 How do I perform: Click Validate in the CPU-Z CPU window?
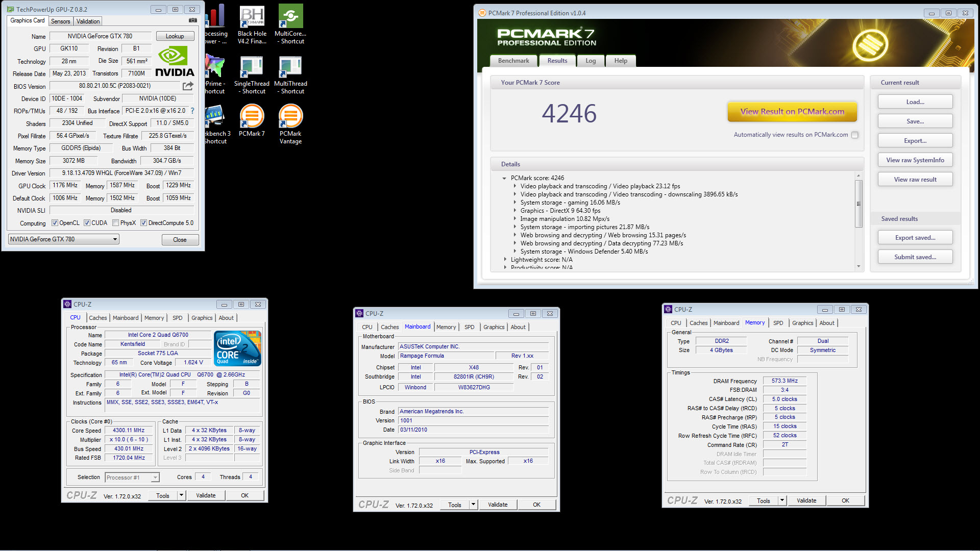[206, 495]
